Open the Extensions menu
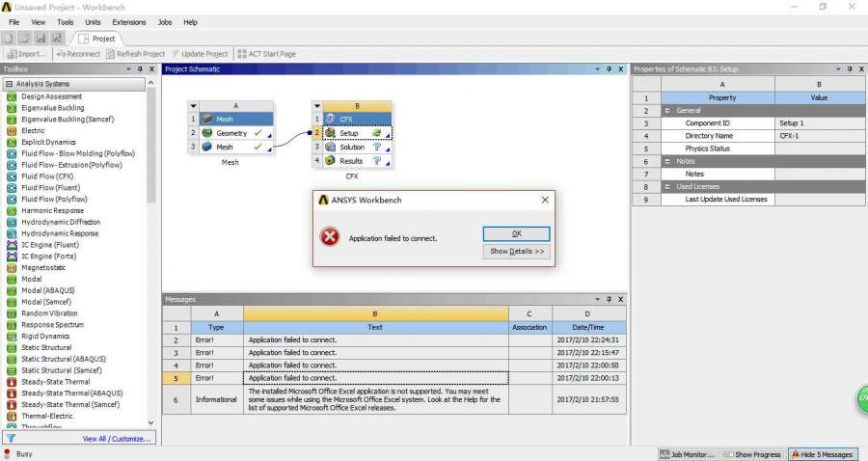The height and width of the screenshot is (461, 868). pyautogui.click(x=129, y=22)
